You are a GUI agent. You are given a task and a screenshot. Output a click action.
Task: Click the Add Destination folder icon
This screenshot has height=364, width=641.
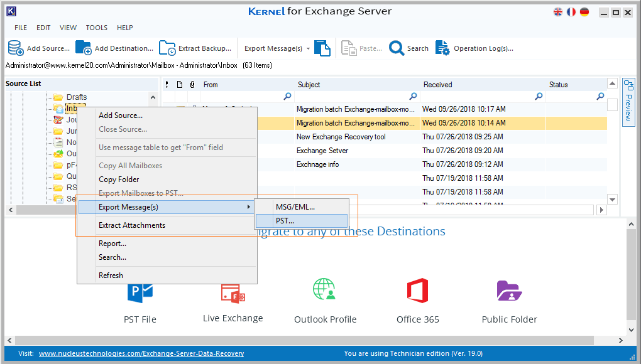coord(84,48)
